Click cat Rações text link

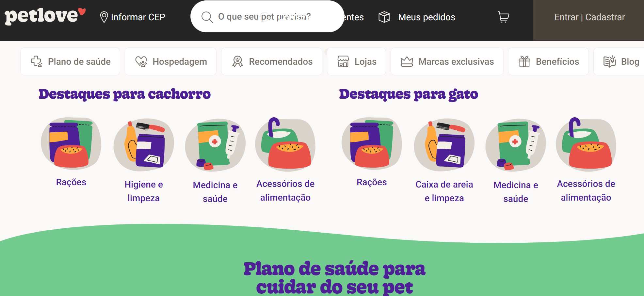(x=372, y=182)
